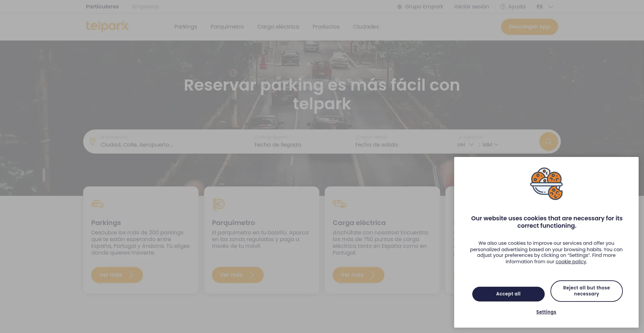Open the MM minutes dropdown
644x333 pixels.
(x=490, y=145)
